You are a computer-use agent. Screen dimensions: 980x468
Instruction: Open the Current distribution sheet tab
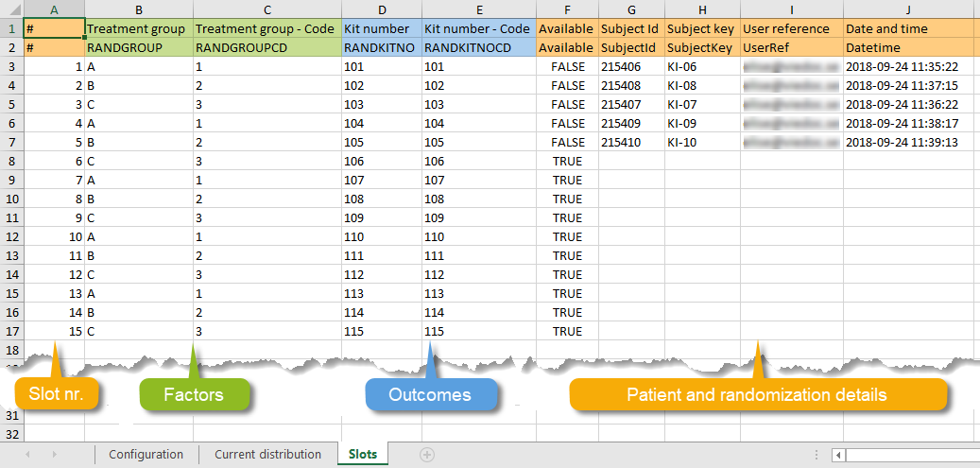(267, 455)
